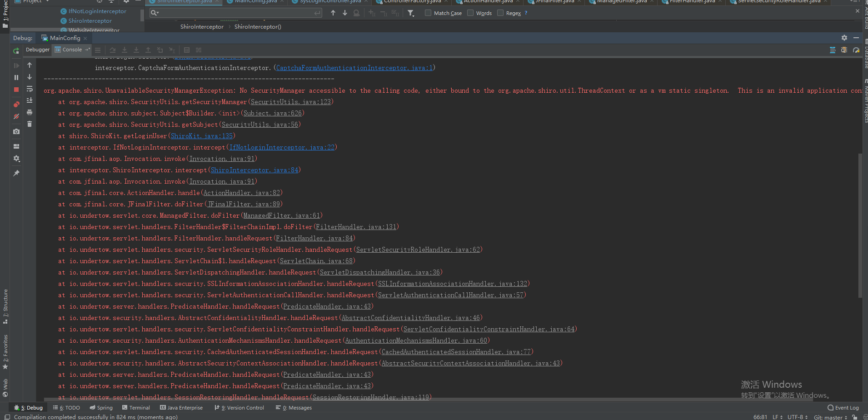
Task: Go to next search occurrence
Action: click(x=345, y=13)
